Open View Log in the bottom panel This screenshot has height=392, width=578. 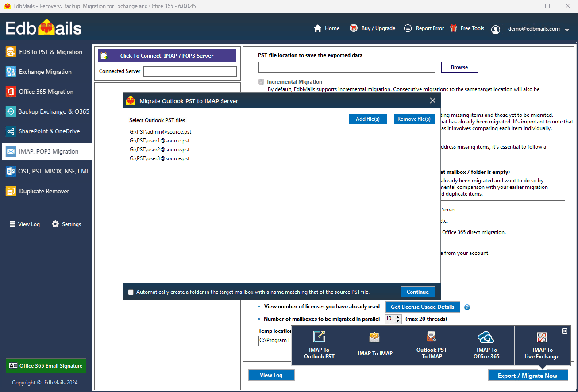click(271, 375)
